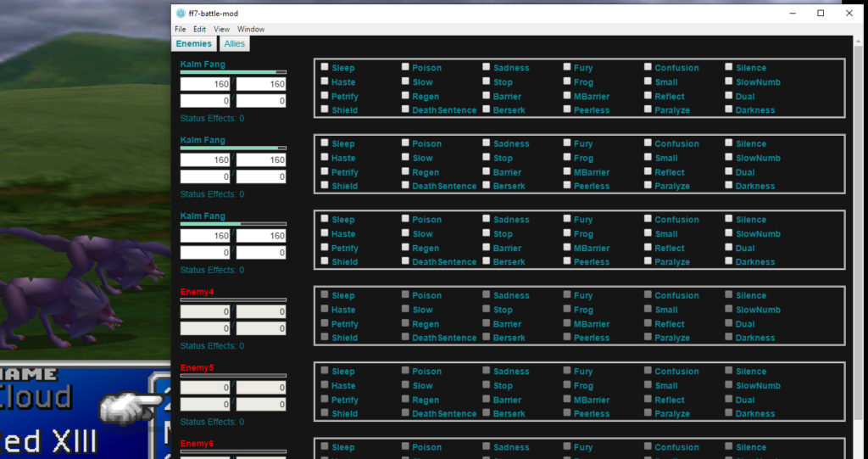This screenshot has width=868, height=459.
Task: Toggle Sleep checkbox for Enemy6
Action: pos(325,447)
